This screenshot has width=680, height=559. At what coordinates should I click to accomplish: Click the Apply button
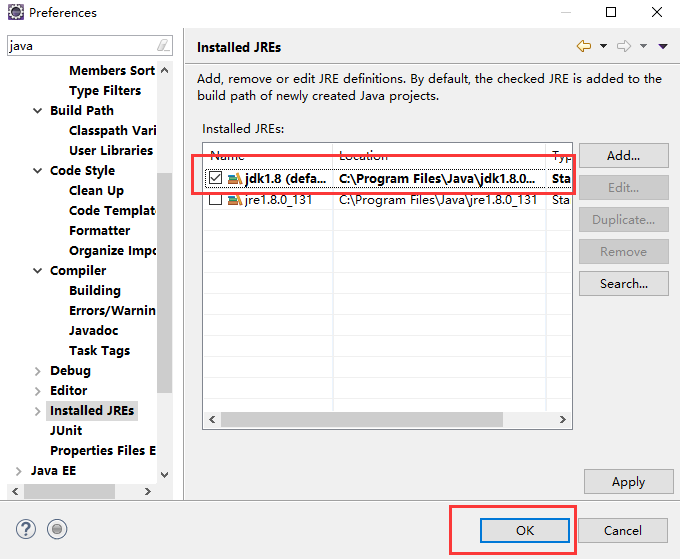pyautogui.click(x=628, y=482)
